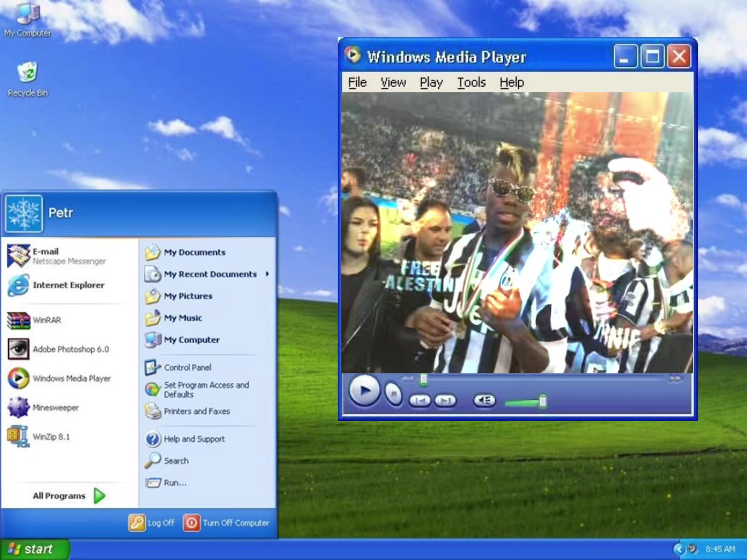
Task: Click the rewind button beside the seek bar
Action: (408, 379)
